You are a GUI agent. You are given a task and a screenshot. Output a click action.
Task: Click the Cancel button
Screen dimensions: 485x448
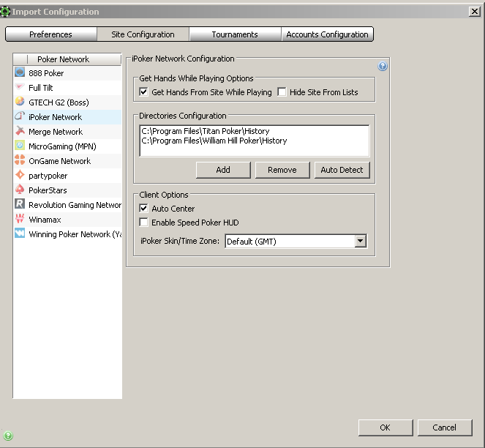coord(445,428)
